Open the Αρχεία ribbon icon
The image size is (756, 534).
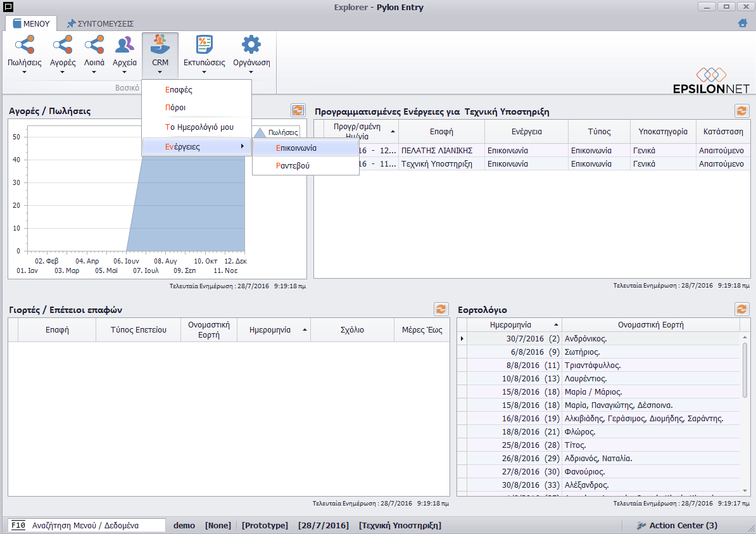(124, 45)
